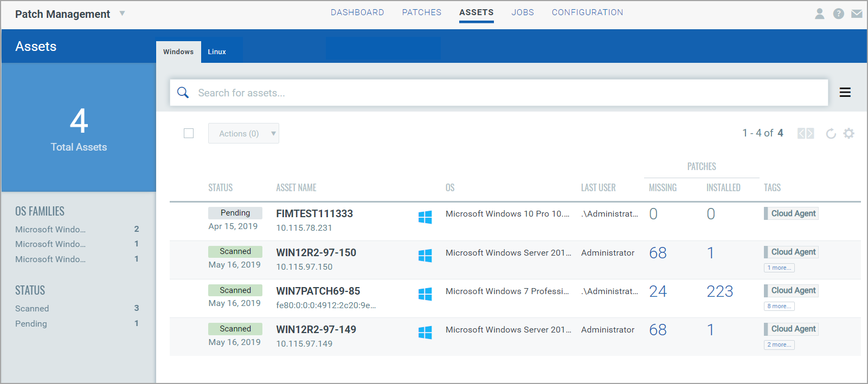Click the Pending badge on FIMTEST111333
Viewport: 868px width, 384px height.
(235, 213)
